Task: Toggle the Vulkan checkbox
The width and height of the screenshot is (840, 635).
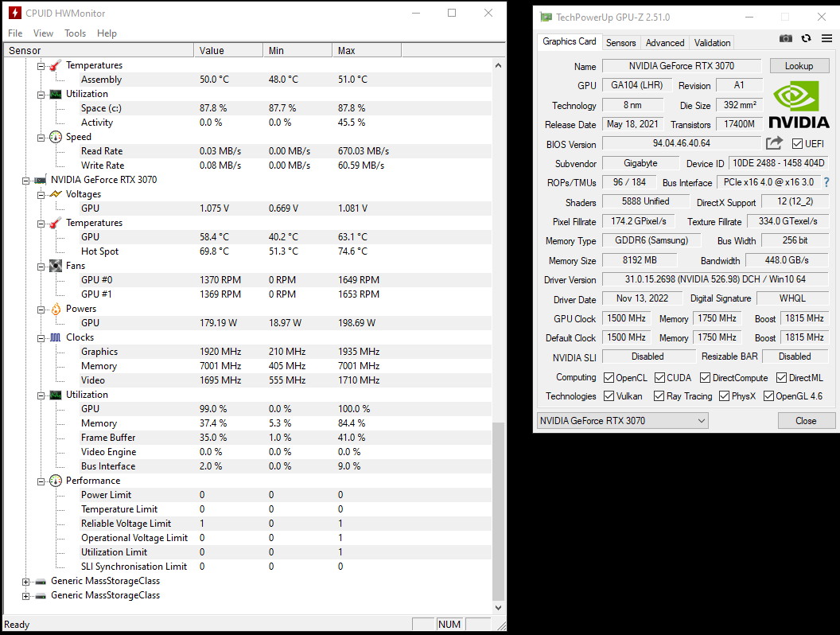Action: [609, 396]
